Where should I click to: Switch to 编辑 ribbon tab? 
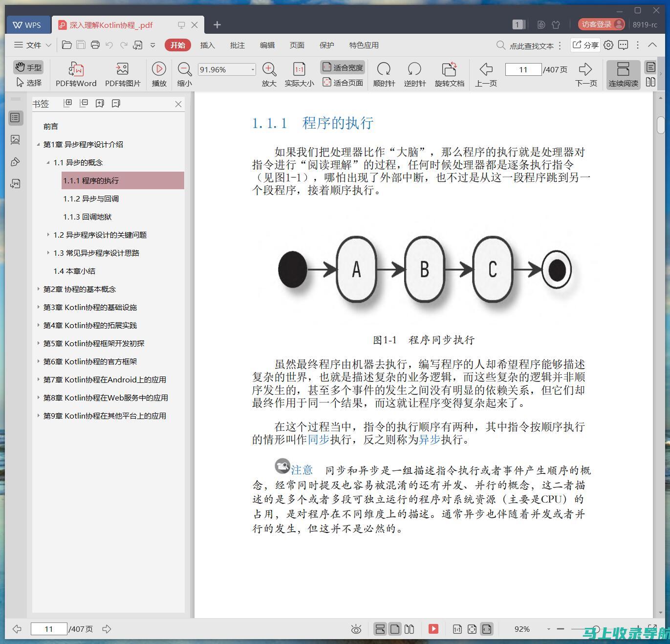tap(267, 45)
